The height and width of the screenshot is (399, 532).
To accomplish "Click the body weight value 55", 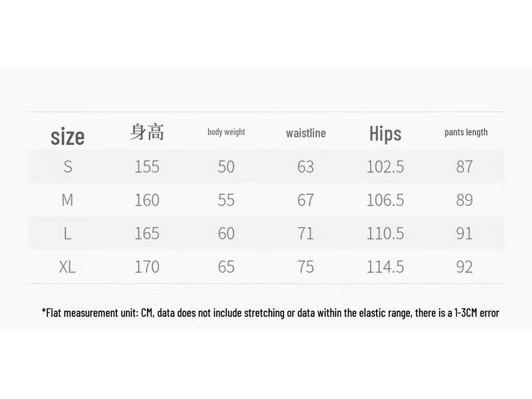I will pos(227,200).
